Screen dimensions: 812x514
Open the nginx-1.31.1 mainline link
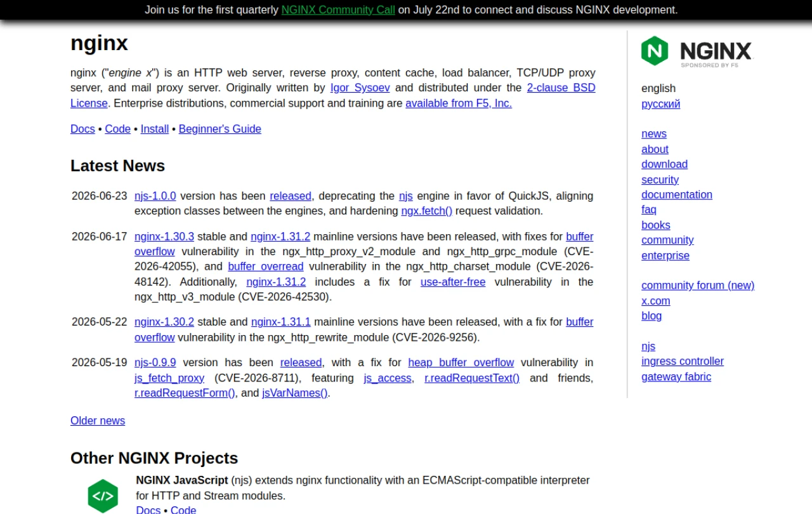281,322
